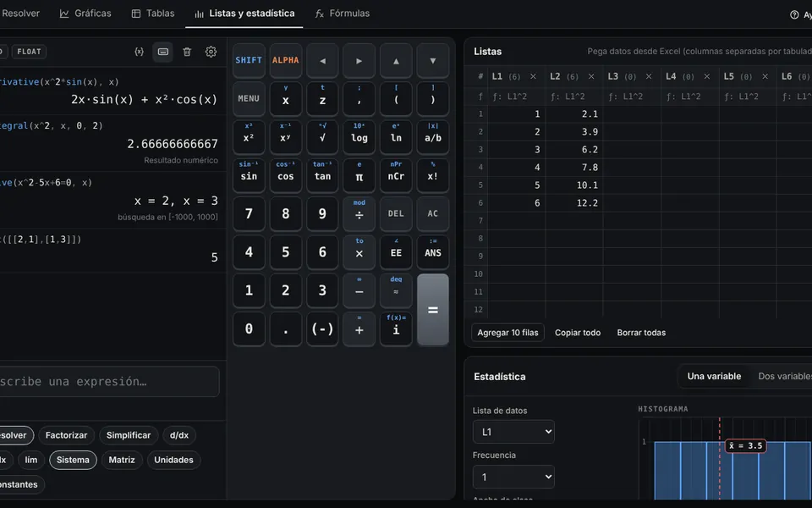Open the variables braces icon
The width and height of the screenshot is (812, 508).
139,52
